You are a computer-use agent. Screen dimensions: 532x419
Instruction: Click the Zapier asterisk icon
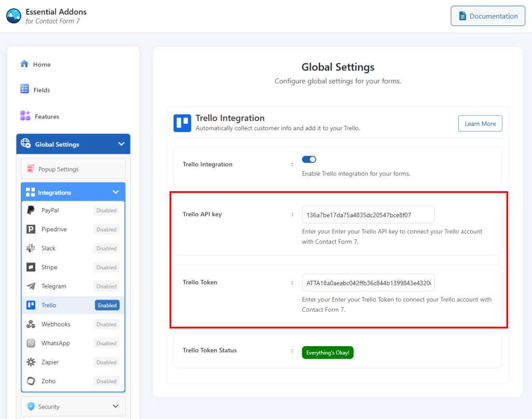31,362
